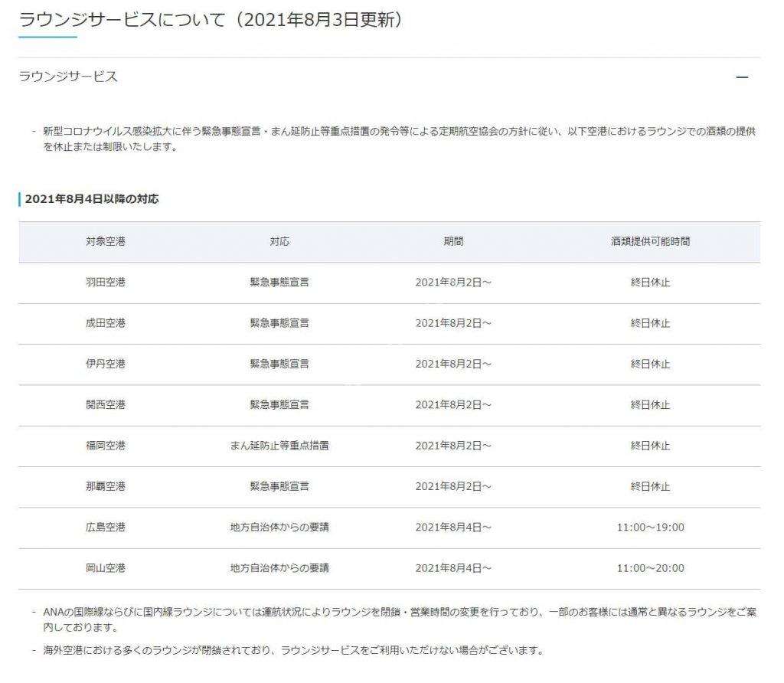Click the 11:00〜20:00 time for 岡山空港
The width and height of the screenshot is (784, 683).
coord(650,568)
